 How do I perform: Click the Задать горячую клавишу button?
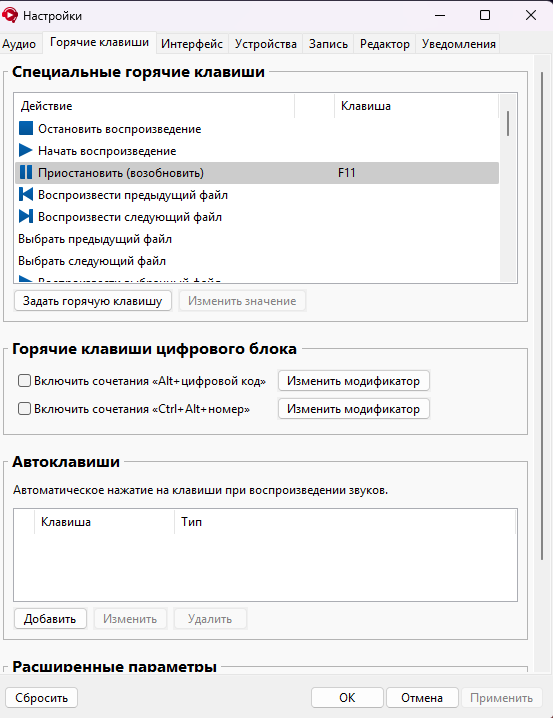coord(93,301)
